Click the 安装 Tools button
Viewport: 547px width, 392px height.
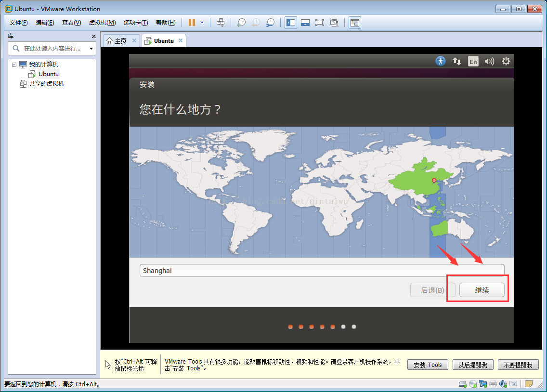pos(428,365)
